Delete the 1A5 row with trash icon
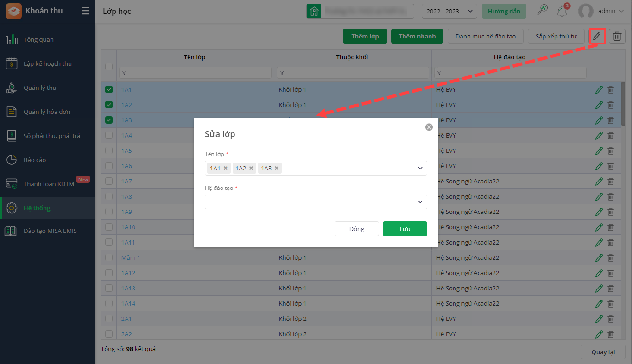Screen dimensions: 632x364 pos(611,151)
